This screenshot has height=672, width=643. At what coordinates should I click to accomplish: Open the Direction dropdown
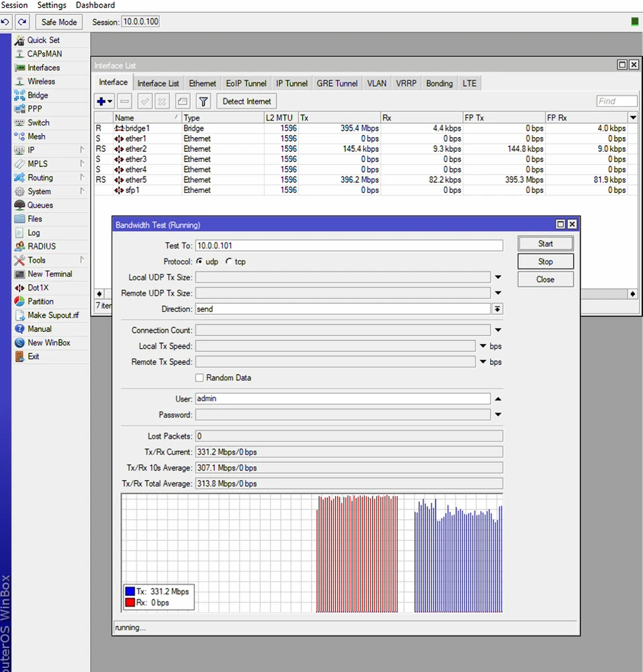pyautogui.click(x=497, y=308)
